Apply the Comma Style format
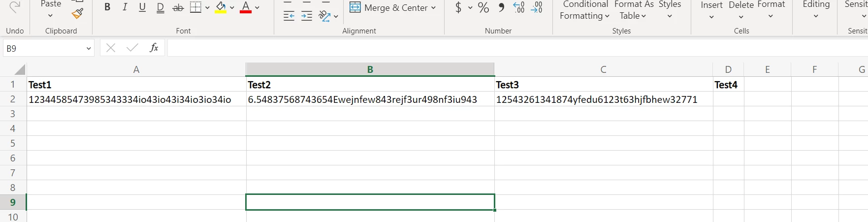The image size is (868, 222). coord(501,7)
